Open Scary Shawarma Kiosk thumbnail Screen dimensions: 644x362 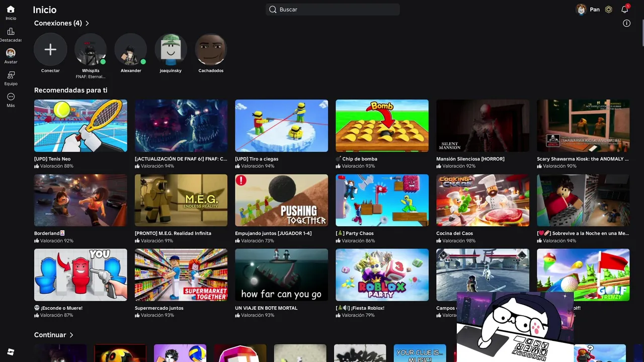point(583,126)
